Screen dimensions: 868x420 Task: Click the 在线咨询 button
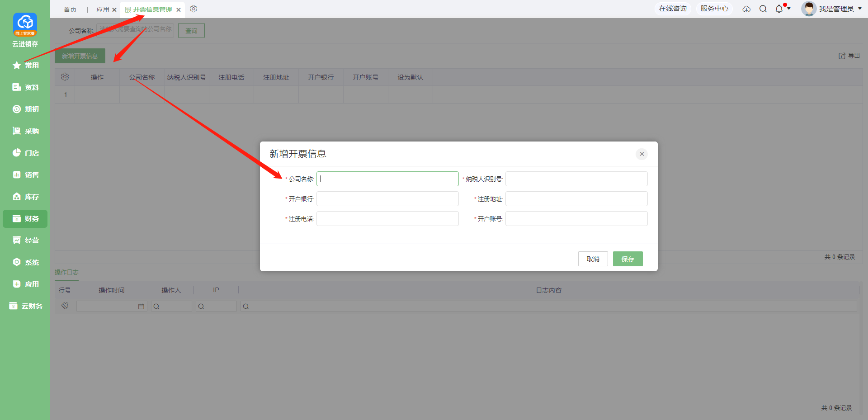(673, 9)
